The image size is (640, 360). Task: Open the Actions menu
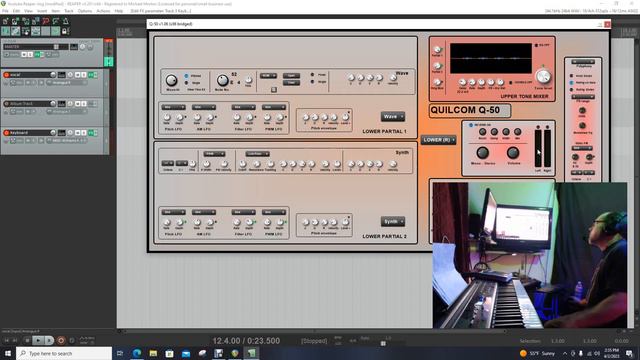103,11
